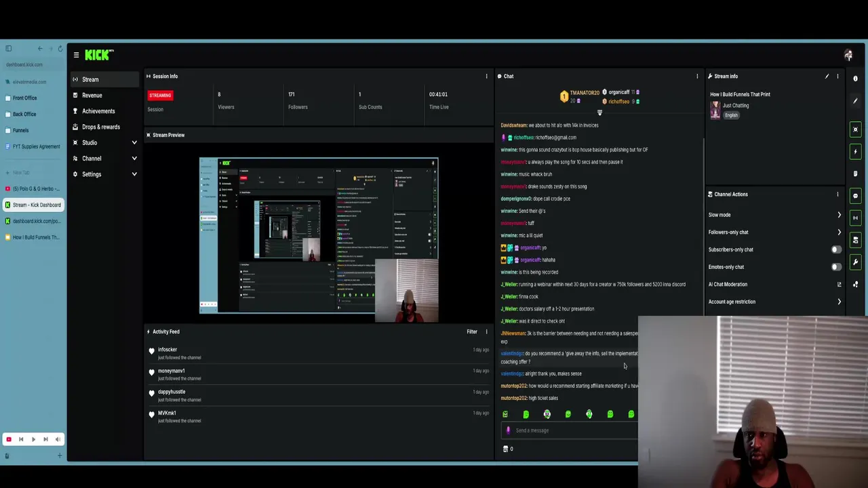This screenshot has height=488, width=868.
Task: Toggle the chat bubble panel icon
Action: (855, 196)
